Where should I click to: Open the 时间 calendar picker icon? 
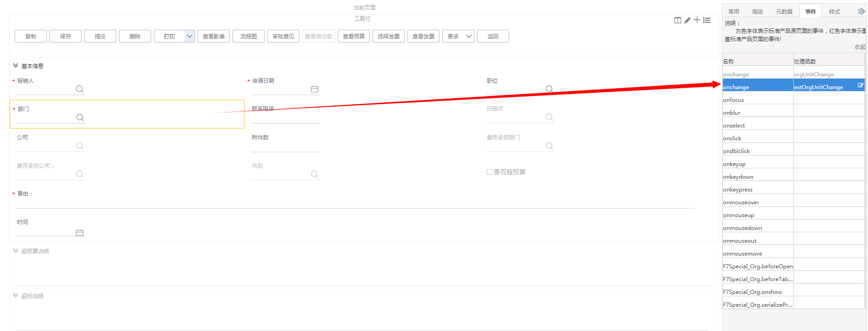coord(80,233)
